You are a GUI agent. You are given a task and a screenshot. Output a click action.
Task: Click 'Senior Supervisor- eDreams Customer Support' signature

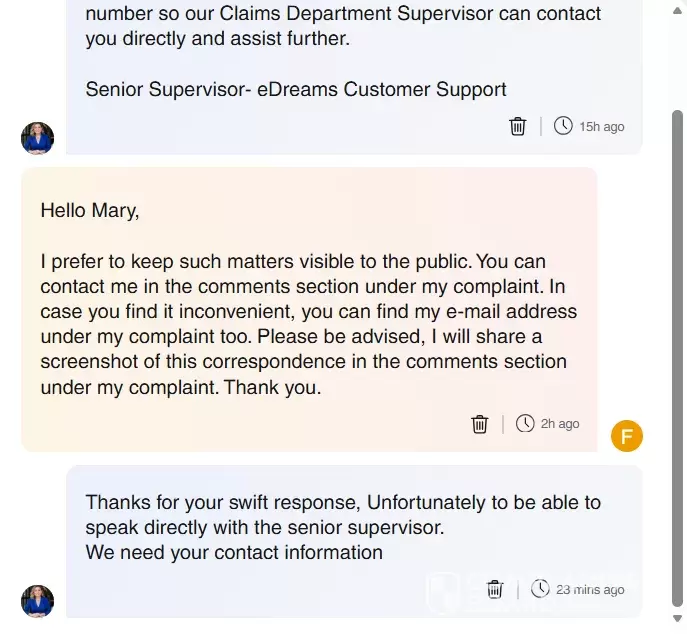pos(296,89)
